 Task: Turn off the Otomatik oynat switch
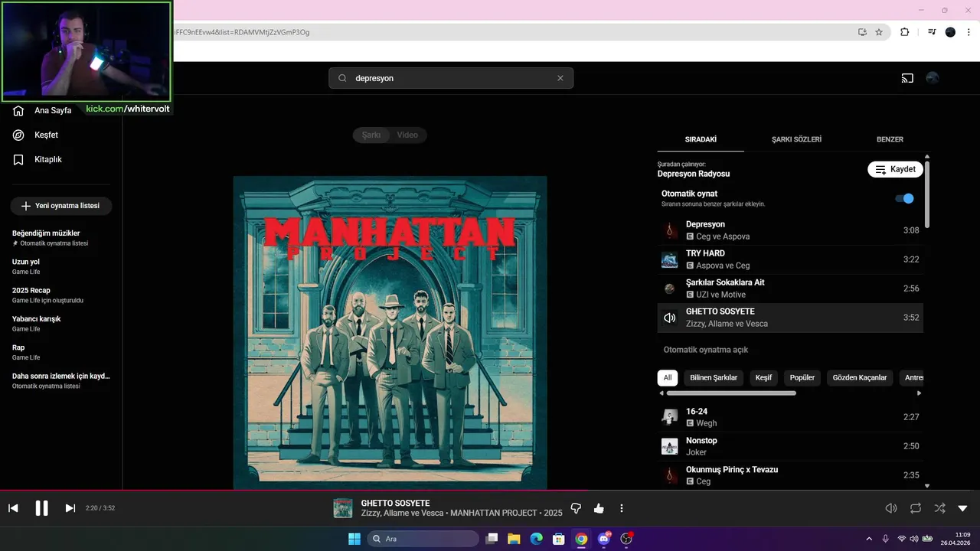click(x=905, y=198)
